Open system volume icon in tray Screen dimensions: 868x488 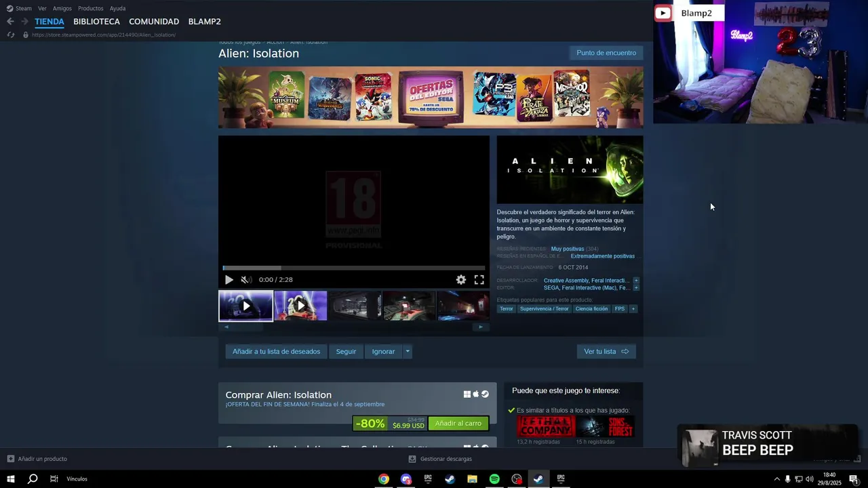(809, 479)
